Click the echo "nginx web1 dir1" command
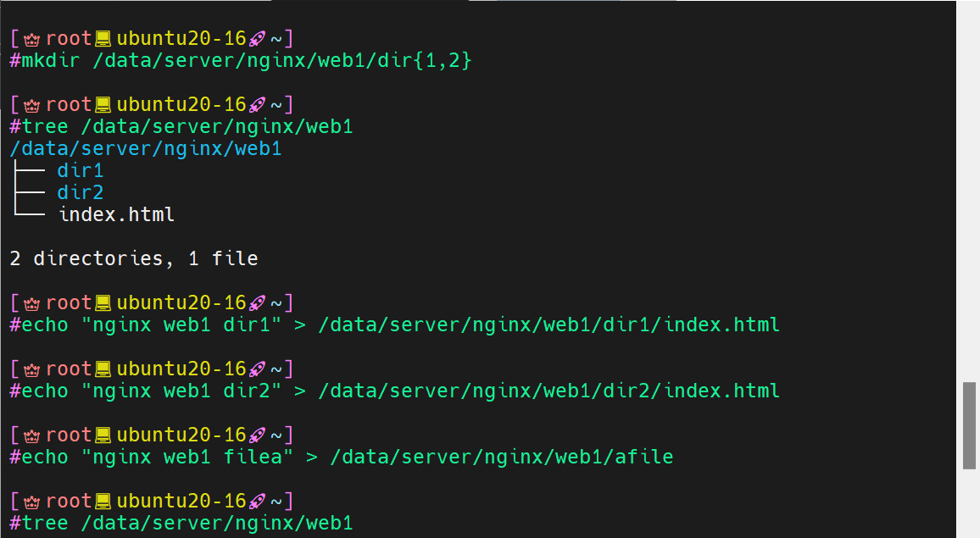This screenshot has height=538, width=980. click(394, 325)
